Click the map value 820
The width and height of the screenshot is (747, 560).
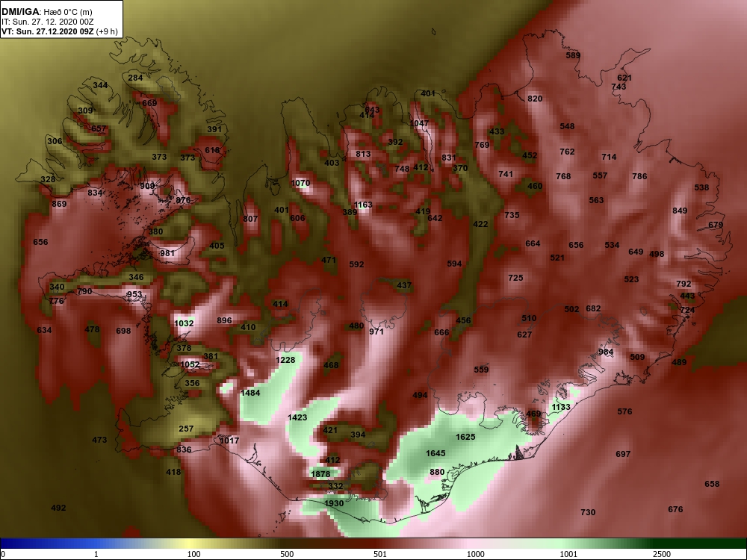click(535, 99)
